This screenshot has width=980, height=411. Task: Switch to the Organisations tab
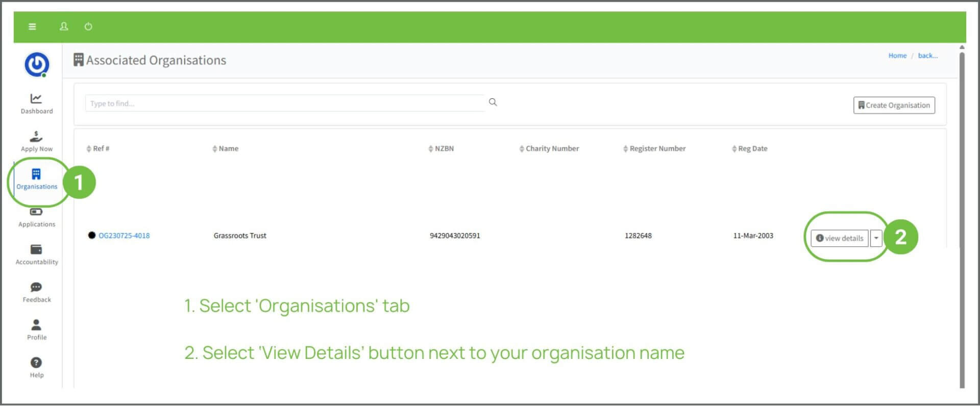pyautogui.click(x=36, y=179)
